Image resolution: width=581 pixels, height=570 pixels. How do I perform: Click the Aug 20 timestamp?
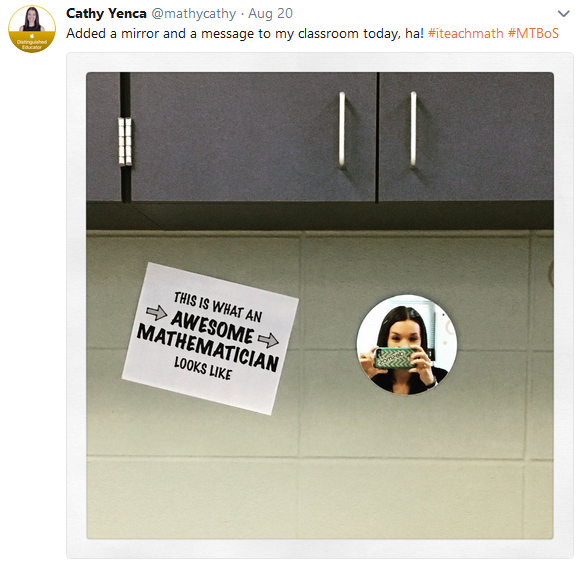[270, 14]
